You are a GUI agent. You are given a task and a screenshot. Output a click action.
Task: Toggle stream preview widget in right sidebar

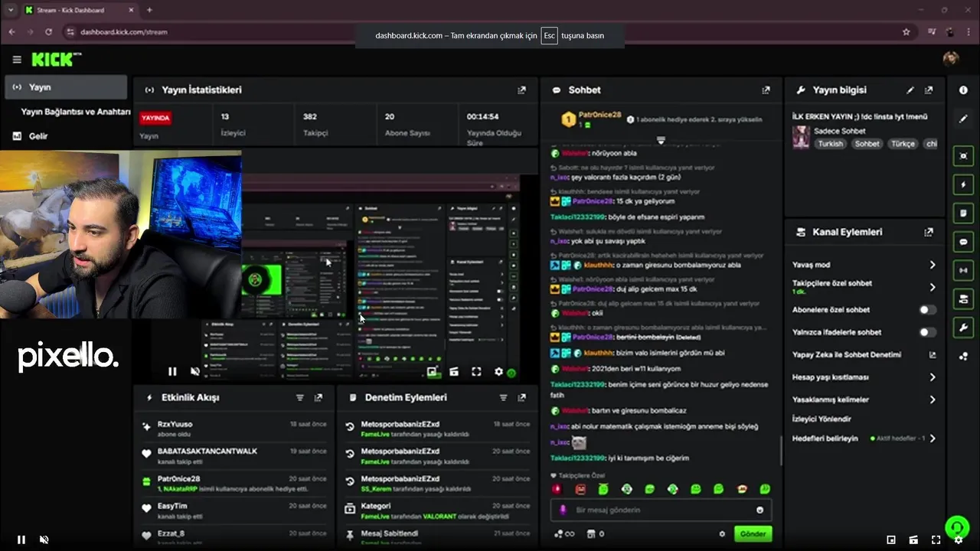point(963,155)
